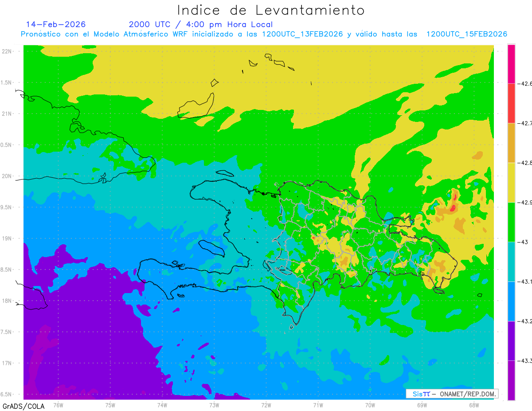Click the title "Indice de Levantamiento"
The width and height of the screenshot is (532, 411).
click(271, 10)
